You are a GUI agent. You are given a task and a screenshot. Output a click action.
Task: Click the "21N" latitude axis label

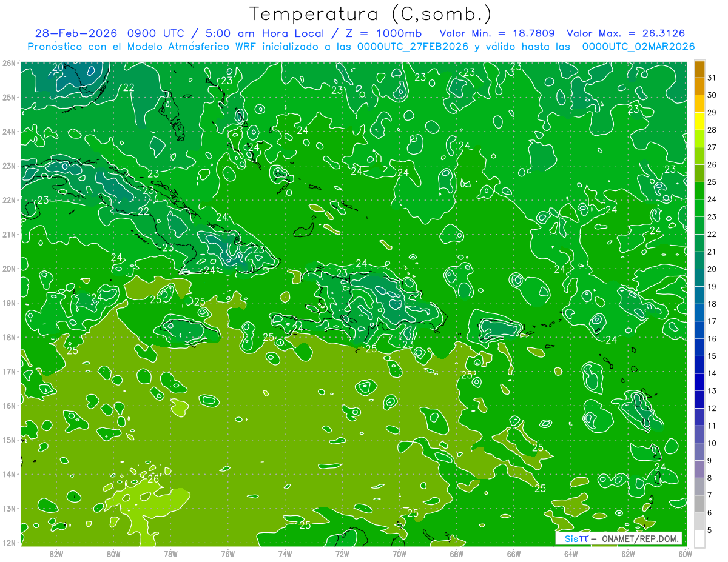[x=9, y=234]
